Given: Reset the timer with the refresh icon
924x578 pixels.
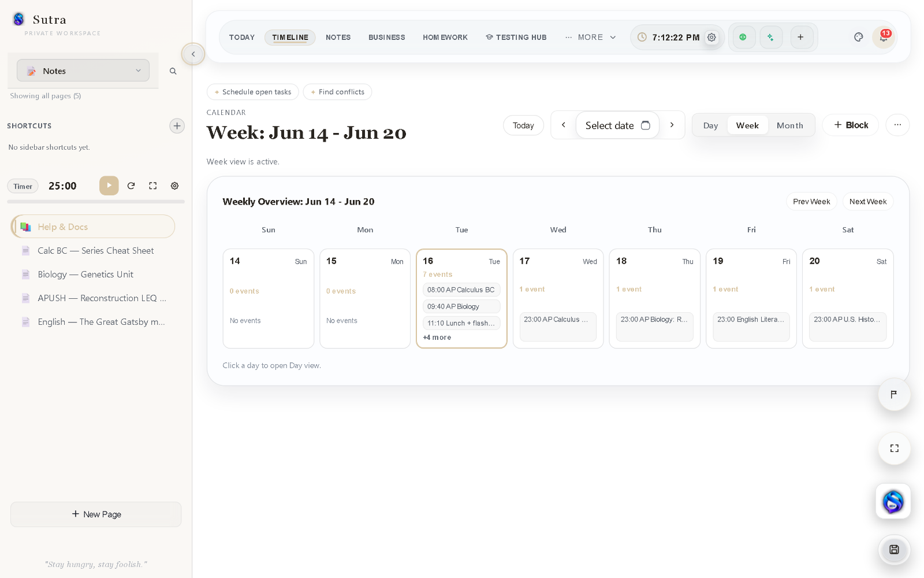Looking at the screenshot, I should point(131,186).
